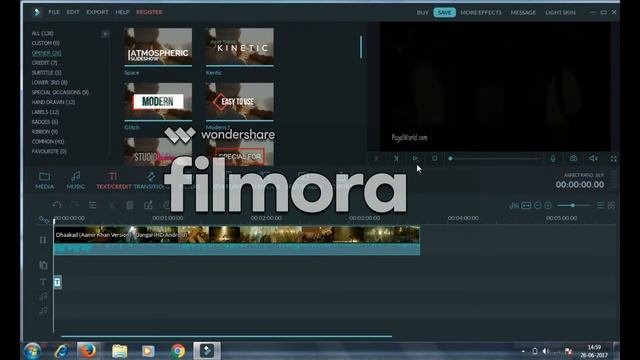Play the preview video
This screenshot has height=360, width=640.
click(415, 158)
